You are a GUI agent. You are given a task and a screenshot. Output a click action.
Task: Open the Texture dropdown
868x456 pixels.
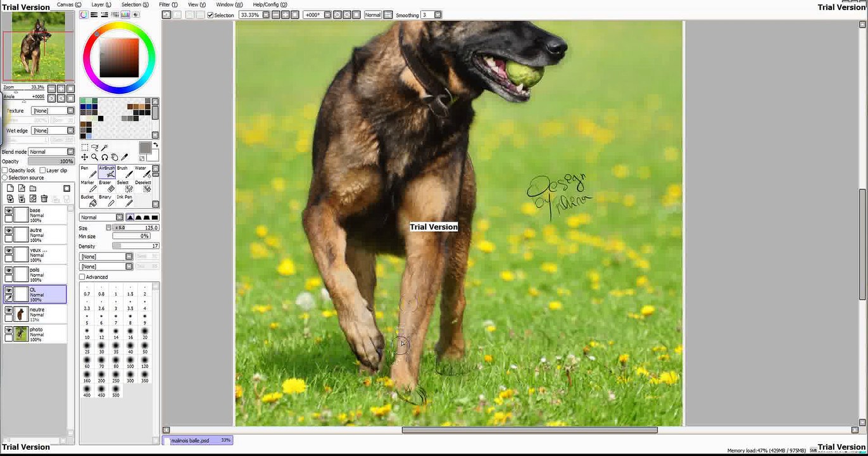53,111
